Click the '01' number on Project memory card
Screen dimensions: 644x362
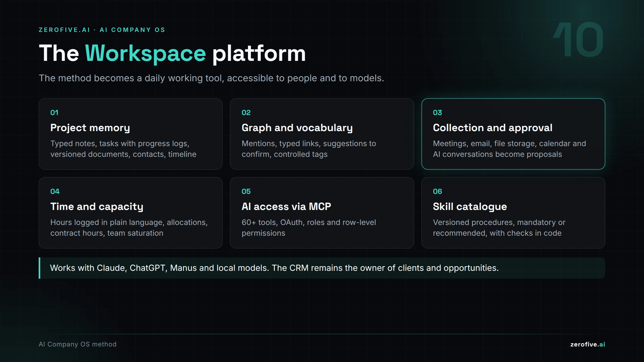tap(54, 113)
